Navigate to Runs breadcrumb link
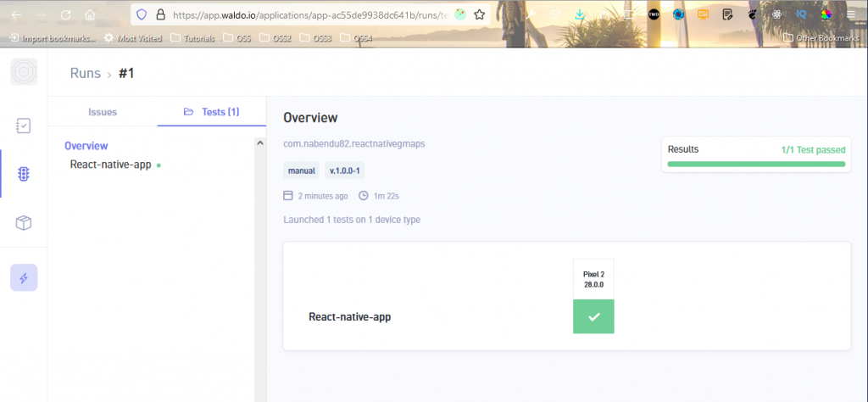The image size is (868, 402). point(86,73)
